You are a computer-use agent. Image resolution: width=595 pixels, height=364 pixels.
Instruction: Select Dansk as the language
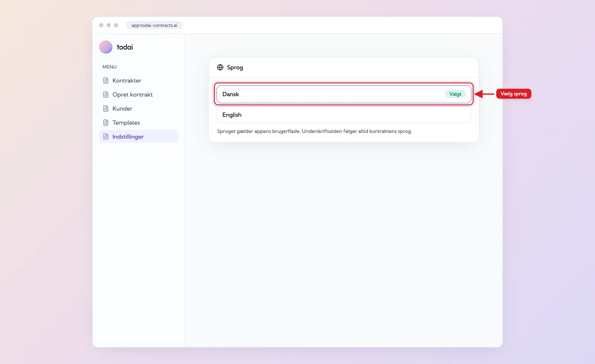[x=344, y=94]
